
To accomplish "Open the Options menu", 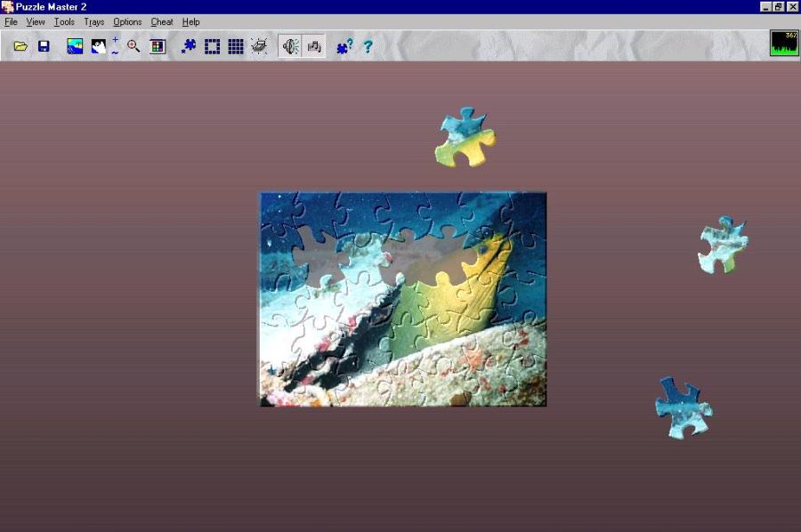I will click(127, 21).
